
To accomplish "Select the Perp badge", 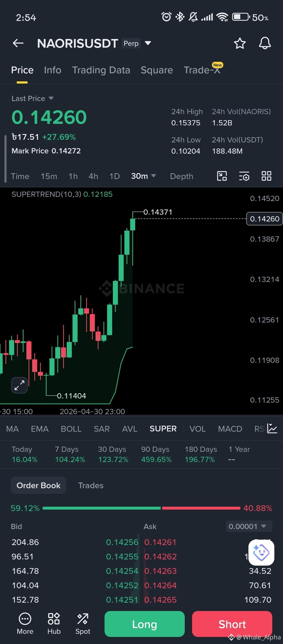I will coord(131,43).
